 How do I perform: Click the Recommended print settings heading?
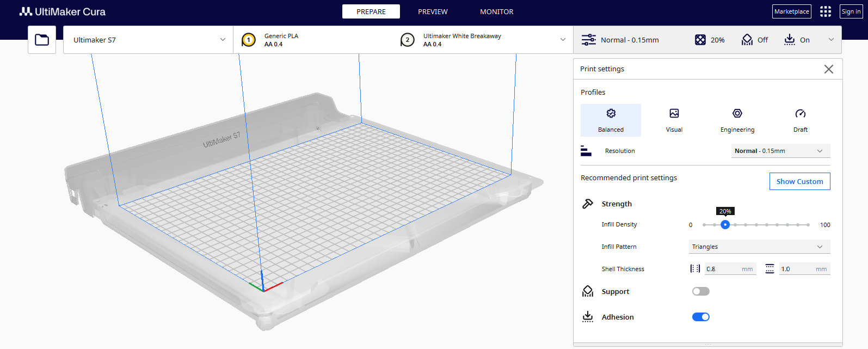[629, 177]
